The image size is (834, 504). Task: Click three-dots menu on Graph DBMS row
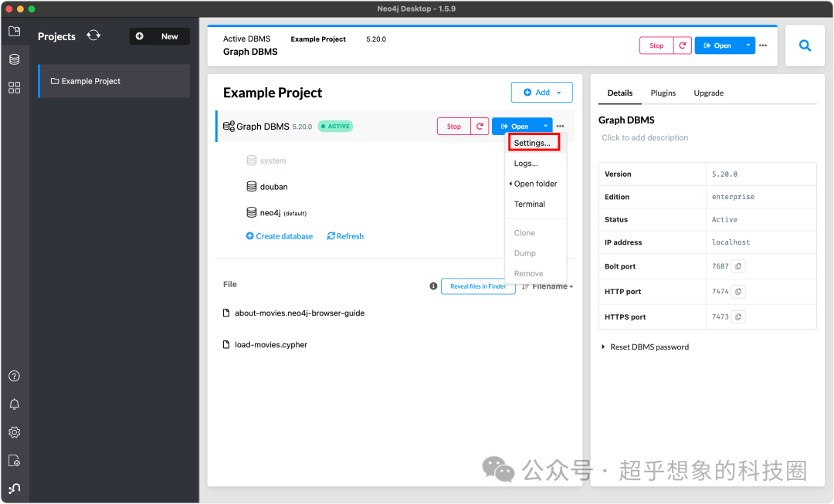560,127
